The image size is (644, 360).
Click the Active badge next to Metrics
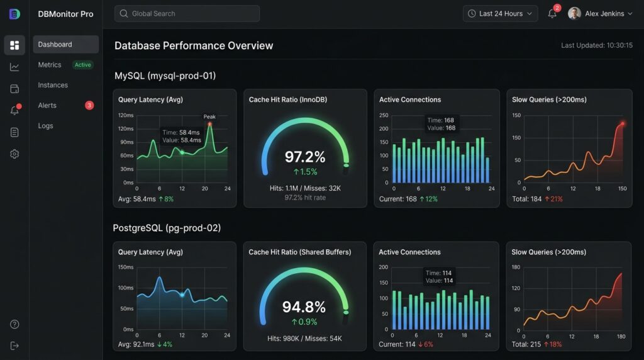(82, 65)
